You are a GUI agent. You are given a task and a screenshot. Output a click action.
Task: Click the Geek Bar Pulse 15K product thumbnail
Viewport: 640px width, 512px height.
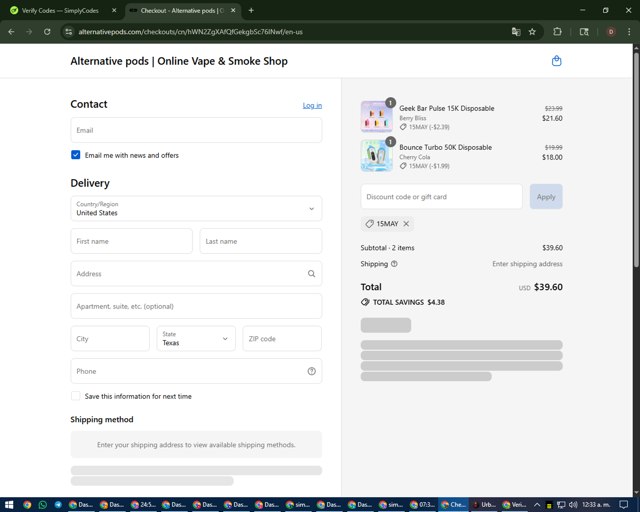pyautogui.click(x=376, y=116)
